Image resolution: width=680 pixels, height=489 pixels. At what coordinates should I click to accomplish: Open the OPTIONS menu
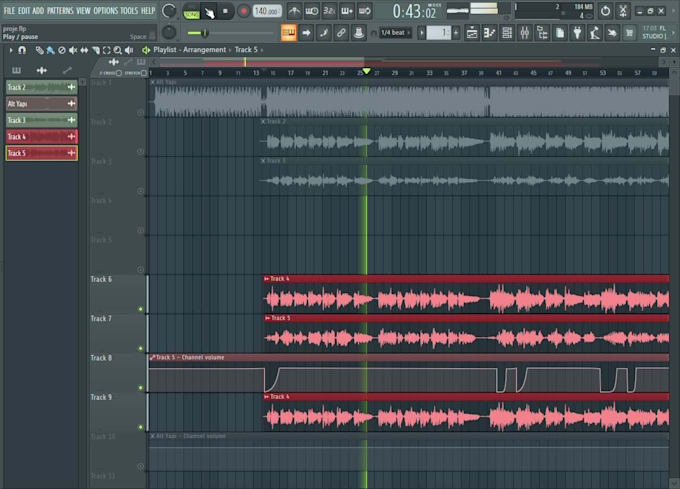pyautogui.click(x=105, y=11)
